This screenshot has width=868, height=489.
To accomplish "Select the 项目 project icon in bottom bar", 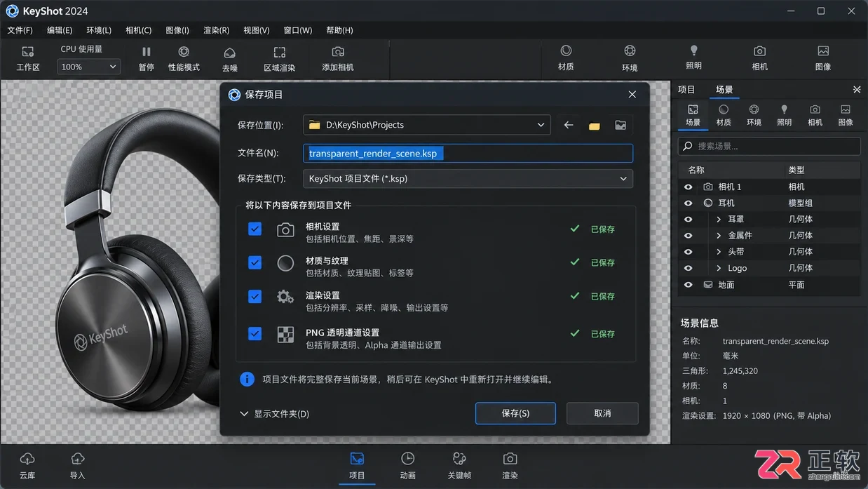I will coord(357,459).
